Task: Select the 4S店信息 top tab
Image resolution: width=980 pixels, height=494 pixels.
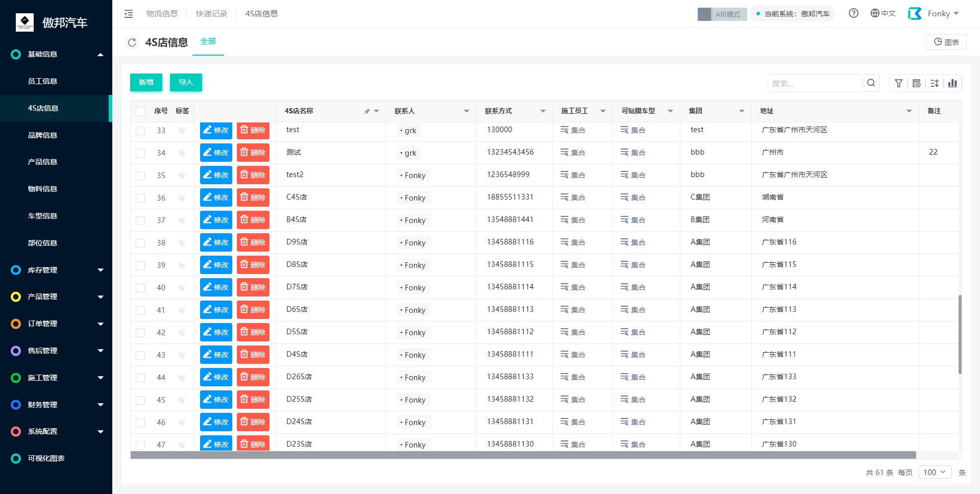Action: pos(261,14)
